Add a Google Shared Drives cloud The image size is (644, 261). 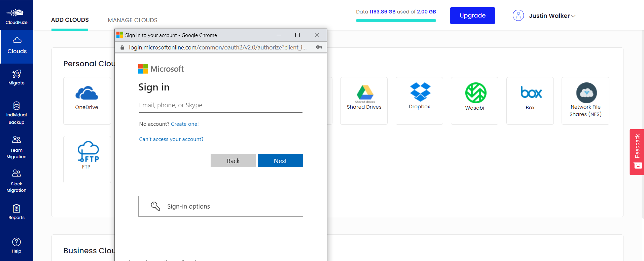[x=364, y=101]
